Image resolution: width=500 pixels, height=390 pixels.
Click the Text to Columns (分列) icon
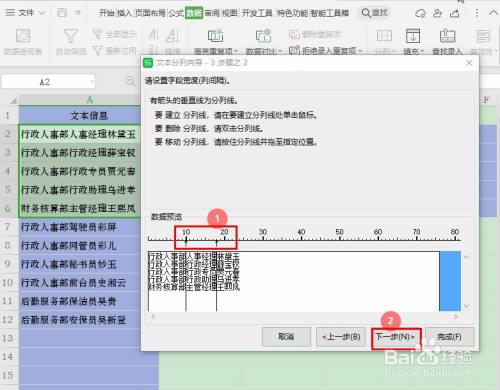pyautogui.click(x=384, y=36)
